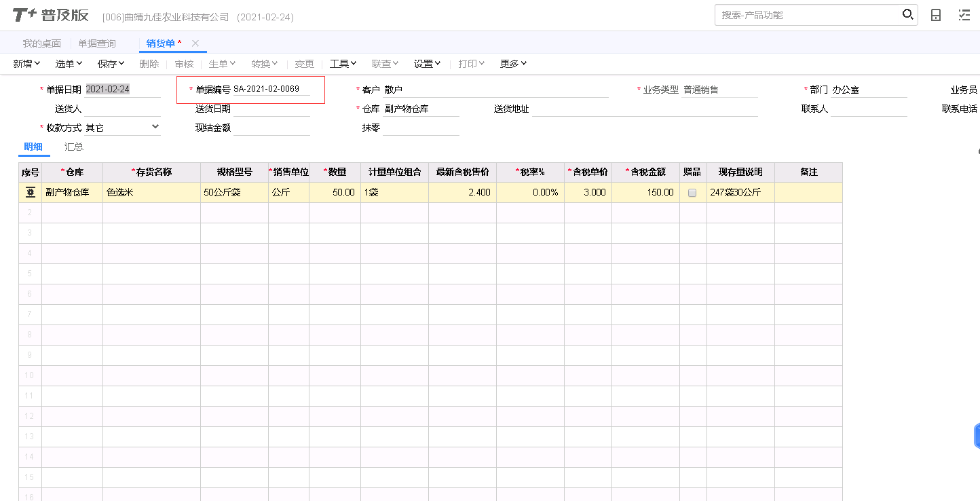980x501 pixels.
Task: Select the 50公斤袋 specification cell
Action: click(235, 193)
